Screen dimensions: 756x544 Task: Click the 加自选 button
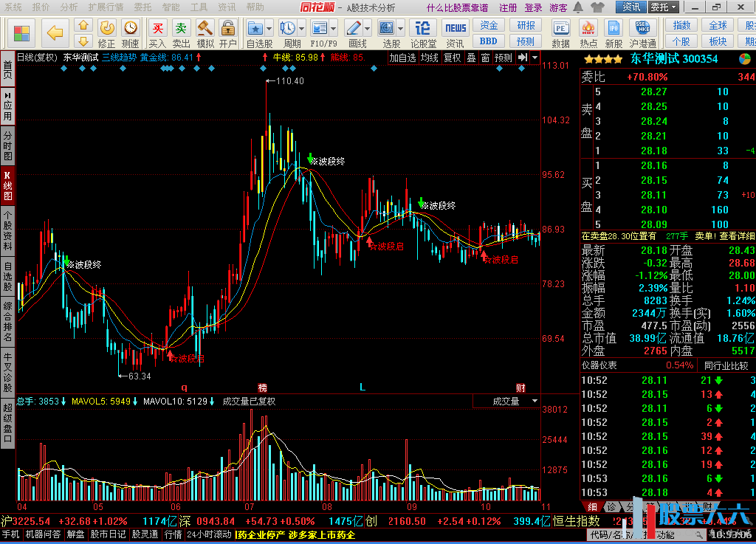click(402, 58)
